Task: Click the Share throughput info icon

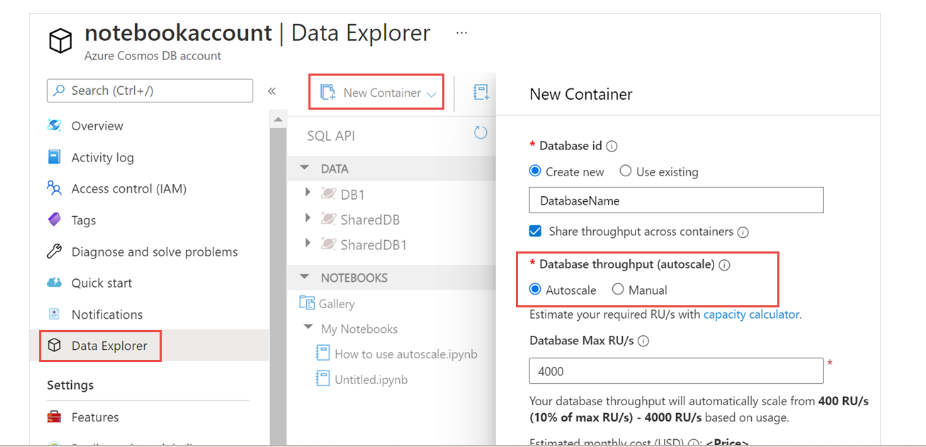Action: pyautogui.click(x=743, y=232)
